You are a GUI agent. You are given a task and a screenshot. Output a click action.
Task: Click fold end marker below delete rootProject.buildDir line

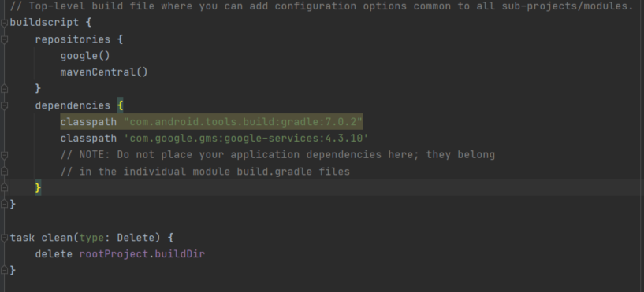point(4,270)
